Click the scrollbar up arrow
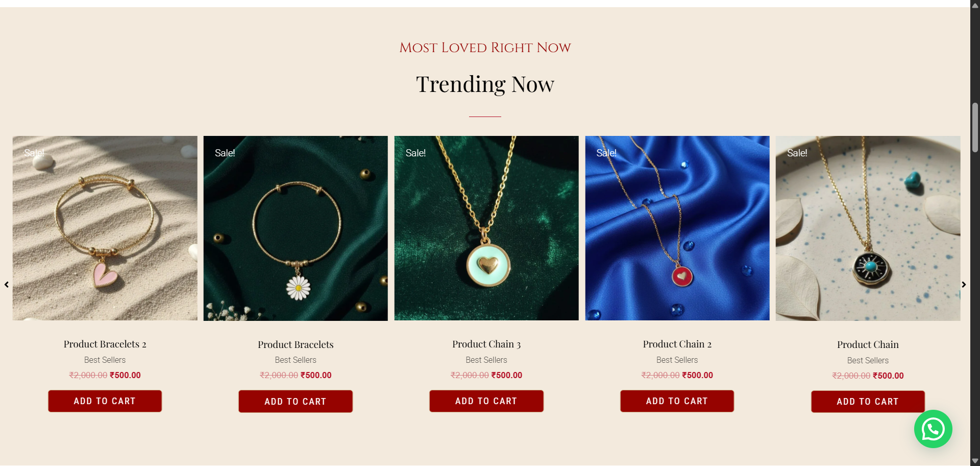 coord(975,5)
